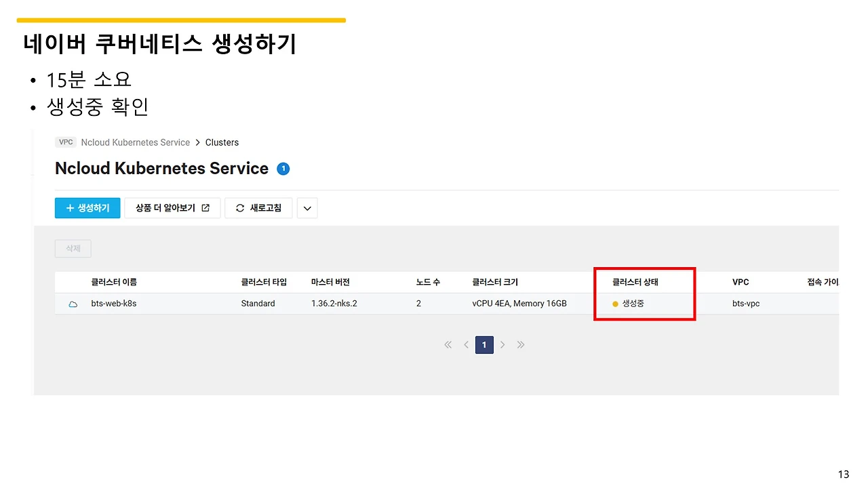Click the 생성중 status yellow dot indicator
The image size is (868, 488).
point(616,304)
